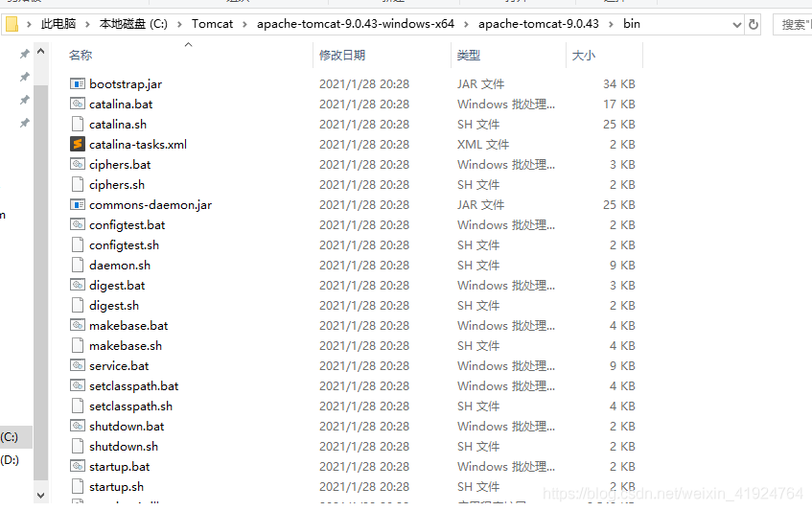
Task: Click the XML 文件 type cell
Action: [x=483, y=144]
